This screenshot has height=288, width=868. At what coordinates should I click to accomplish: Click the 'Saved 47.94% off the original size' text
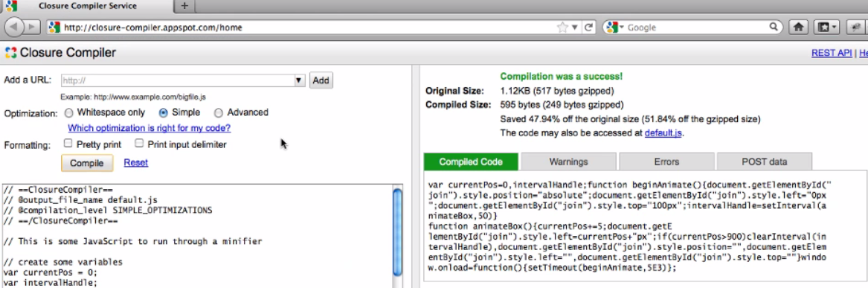click(570, 119)
